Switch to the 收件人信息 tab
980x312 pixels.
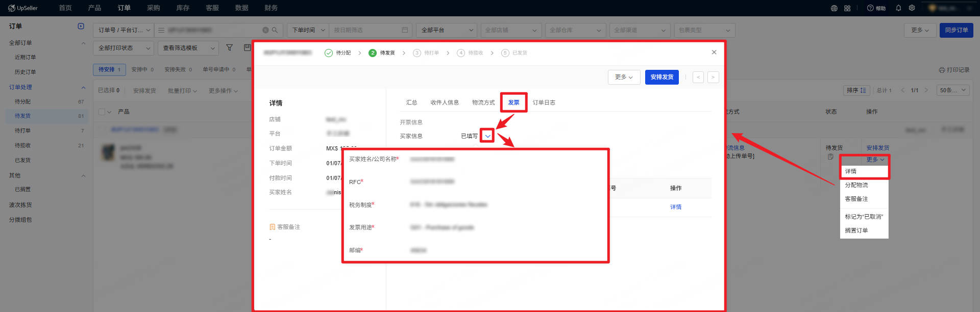click(x=445, y=102)
